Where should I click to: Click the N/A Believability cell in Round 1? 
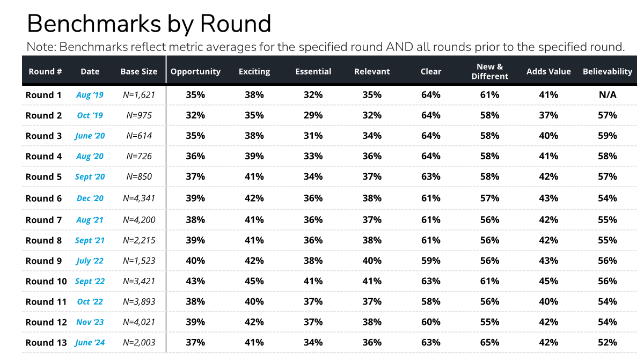[608, 95]
